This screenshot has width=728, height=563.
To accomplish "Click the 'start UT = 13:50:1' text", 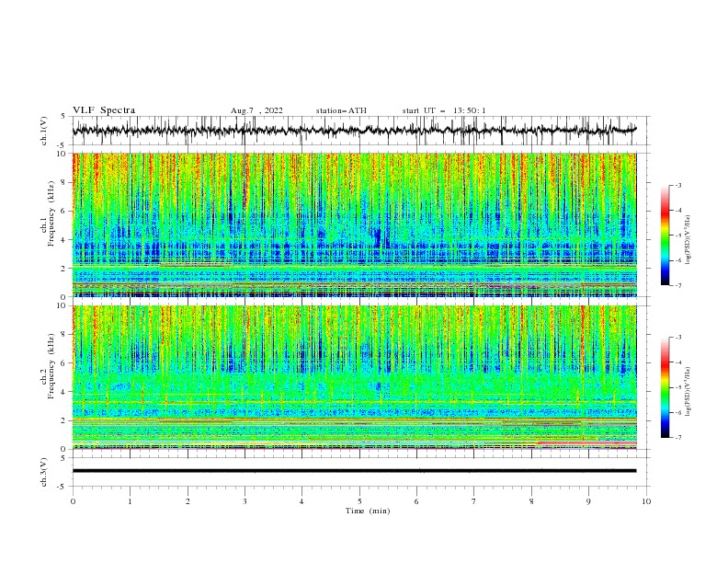I will tap(444, 110).
